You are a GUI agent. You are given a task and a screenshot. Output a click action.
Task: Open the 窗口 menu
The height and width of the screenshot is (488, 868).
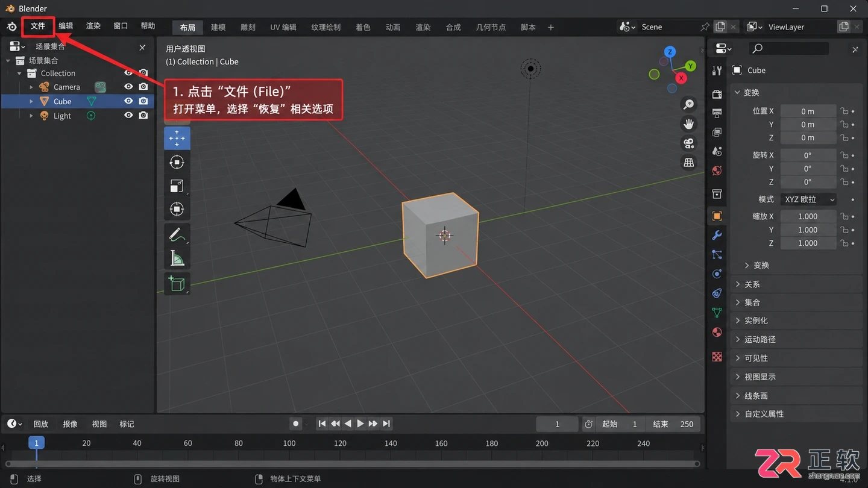click(x=121, y=26)
